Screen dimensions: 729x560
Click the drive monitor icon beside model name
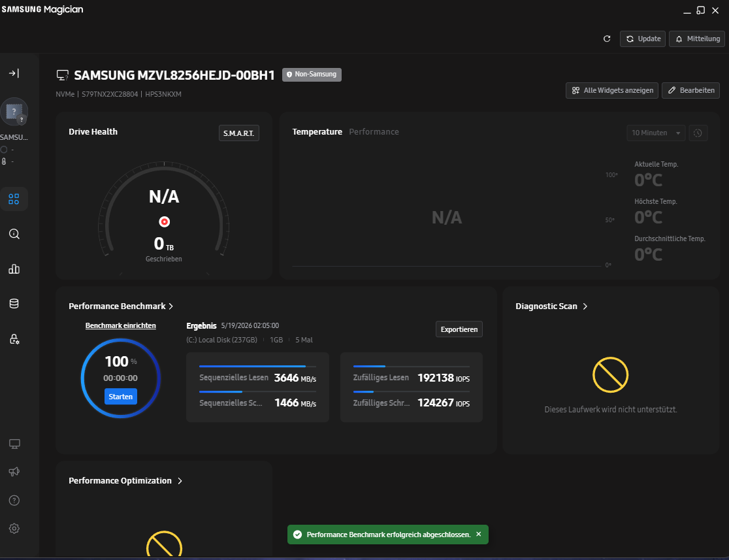tap(62, 75)
